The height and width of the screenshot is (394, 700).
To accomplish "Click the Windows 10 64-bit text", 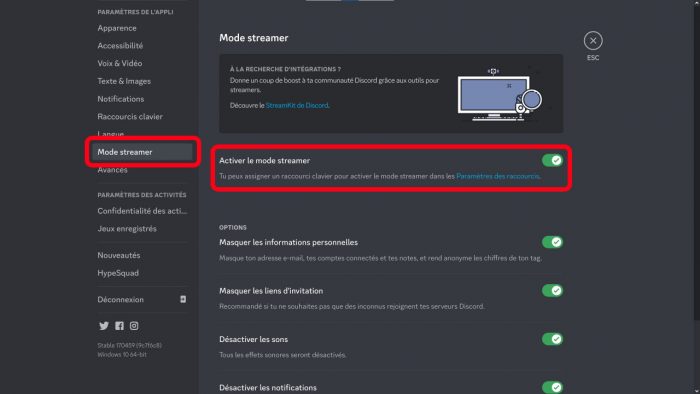I will tap(122, 355).
